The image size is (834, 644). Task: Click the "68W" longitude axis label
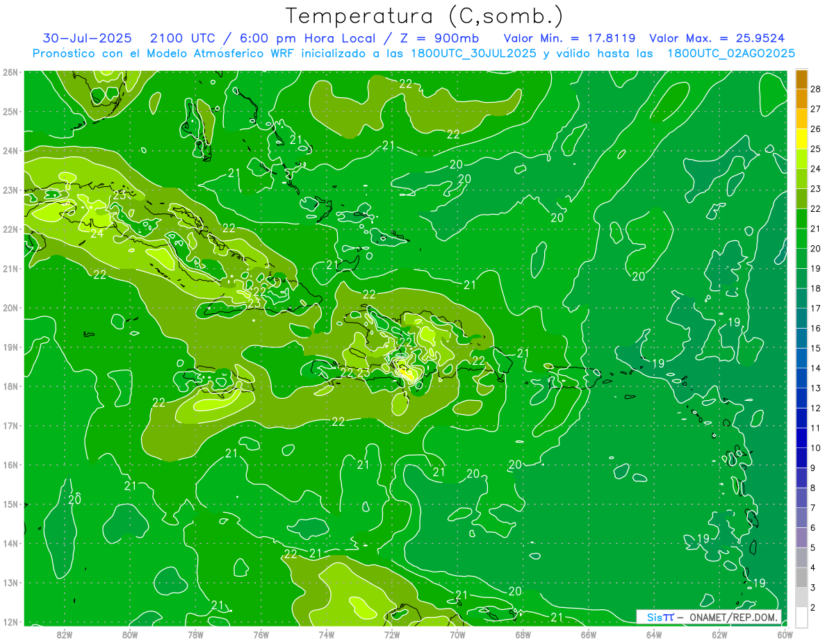click(x=523, y=634)
